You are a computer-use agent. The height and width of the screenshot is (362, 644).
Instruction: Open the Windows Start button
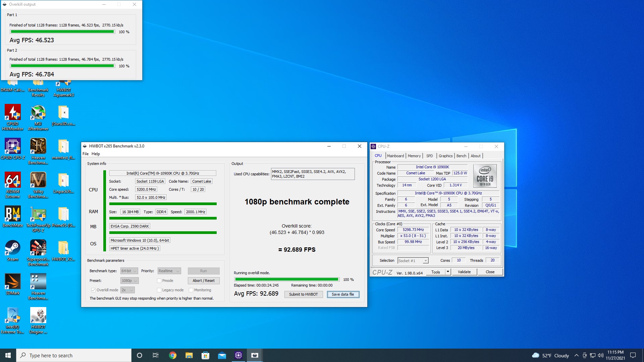pos(8,355)
